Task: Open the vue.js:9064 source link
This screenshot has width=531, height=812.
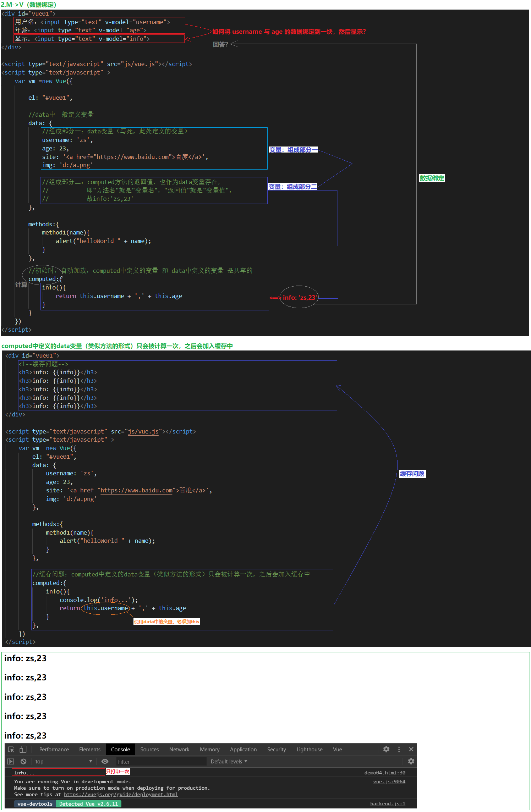Action: (x=389, y=781)
